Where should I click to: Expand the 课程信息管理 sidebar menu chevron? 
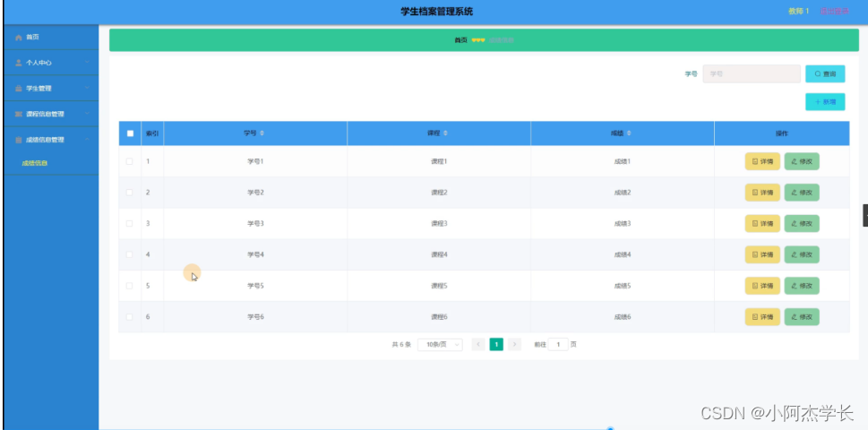pos(87,114)
